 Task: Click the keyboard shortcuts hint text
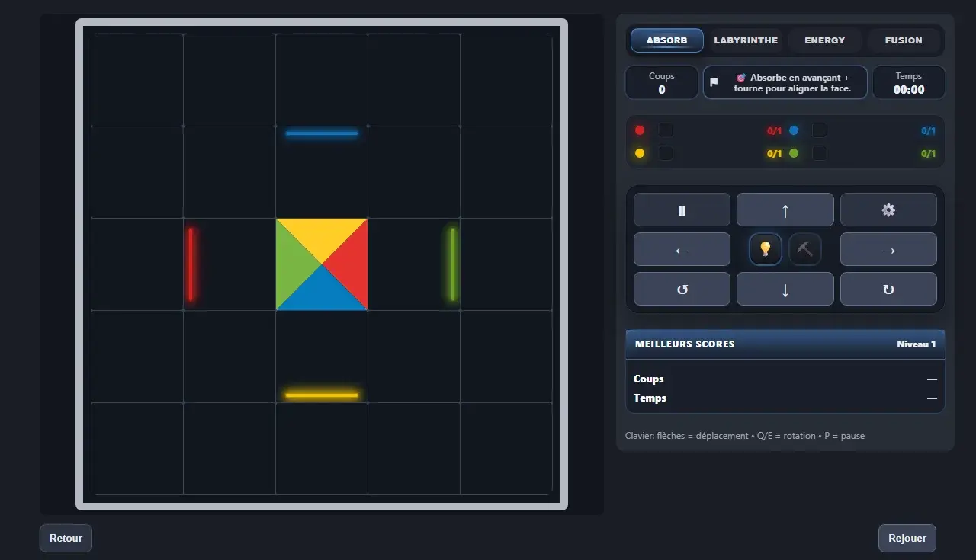click(x=745, y=436)
